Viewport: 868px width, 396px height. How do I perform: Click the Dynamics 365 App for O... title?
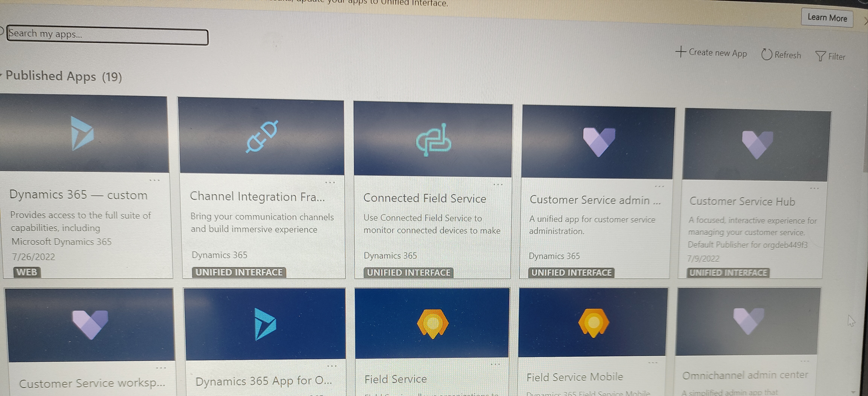pos(264,381)
